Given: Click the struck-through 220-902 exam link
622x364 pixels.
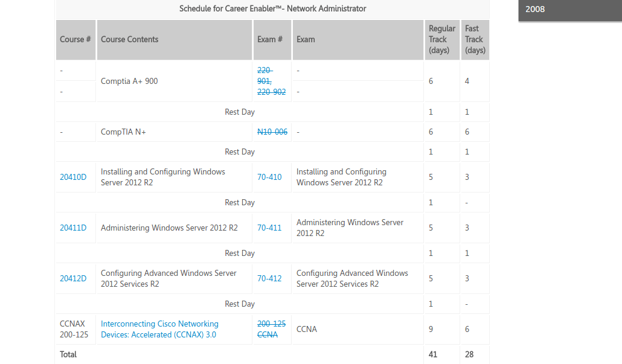Looking at the screenshot, I should click(x=271, y=92).
